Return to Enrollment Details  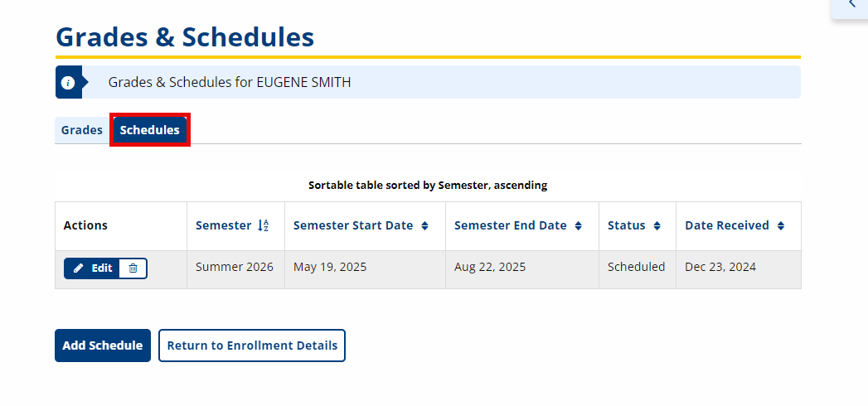(252, 346)
